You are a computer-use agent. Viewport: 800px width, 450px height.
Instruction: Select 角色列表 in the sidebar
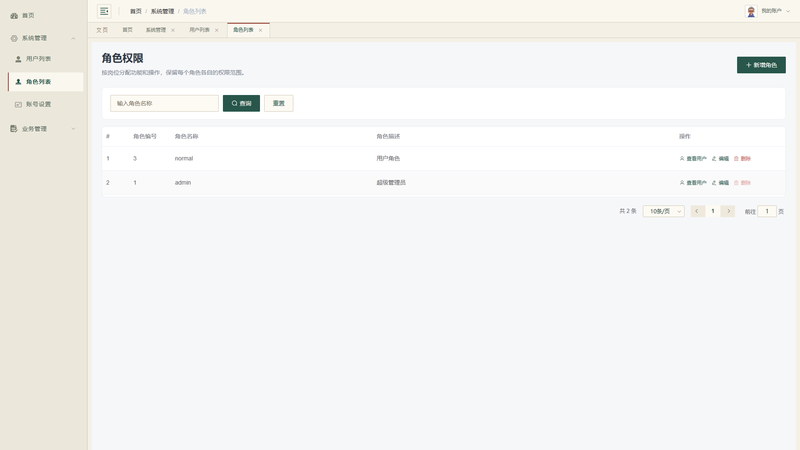45,82
